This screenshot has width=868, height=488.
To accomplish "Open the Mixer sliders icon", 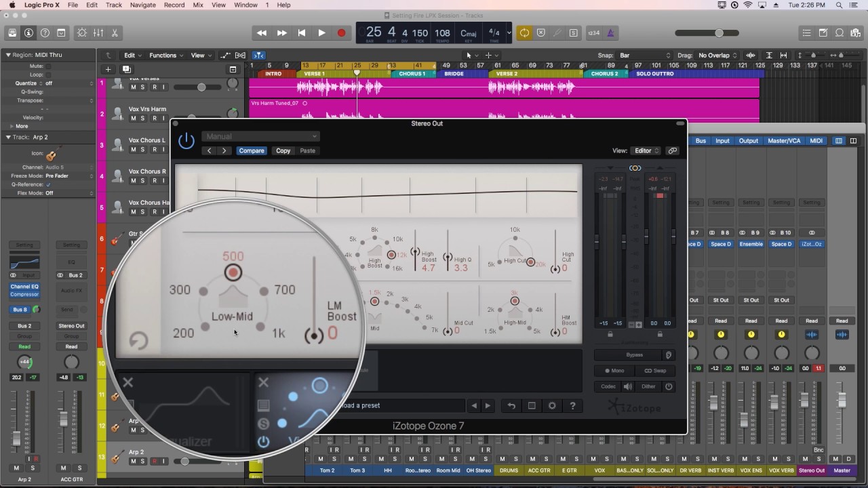I will pos(98,33).
